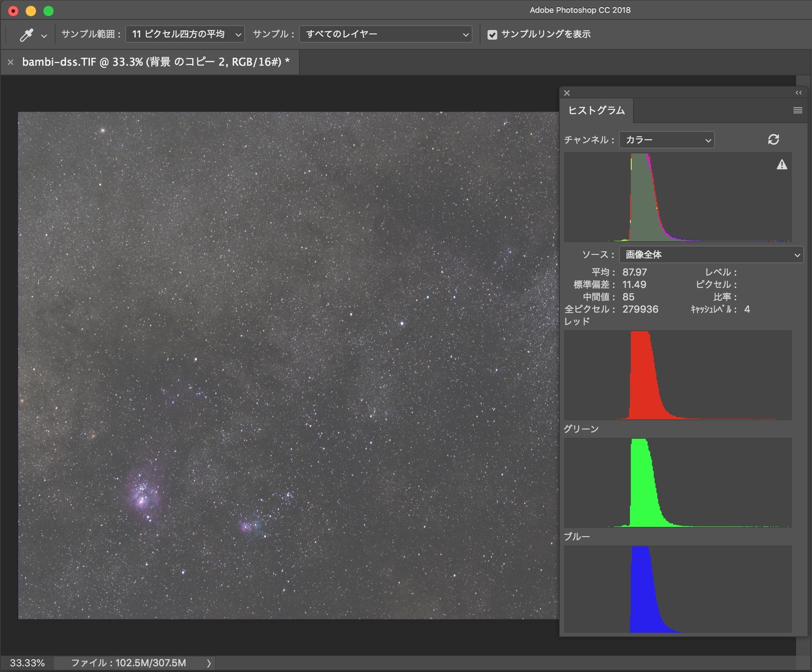
Task: Open the チャンネル dropdown
Action: 667,140
